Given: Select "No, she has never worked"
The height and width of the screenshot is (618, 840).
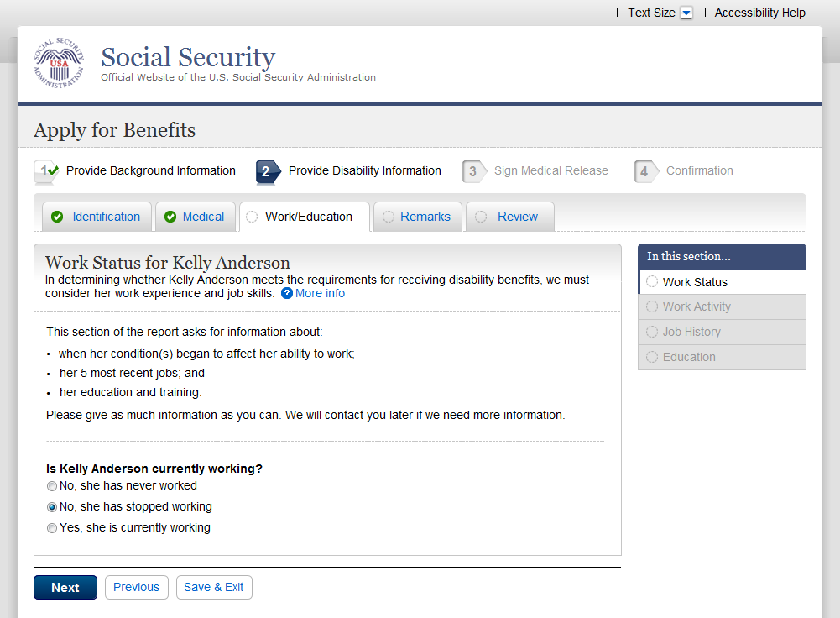Looking at the screenshot, I should click(x=52, y=486).
